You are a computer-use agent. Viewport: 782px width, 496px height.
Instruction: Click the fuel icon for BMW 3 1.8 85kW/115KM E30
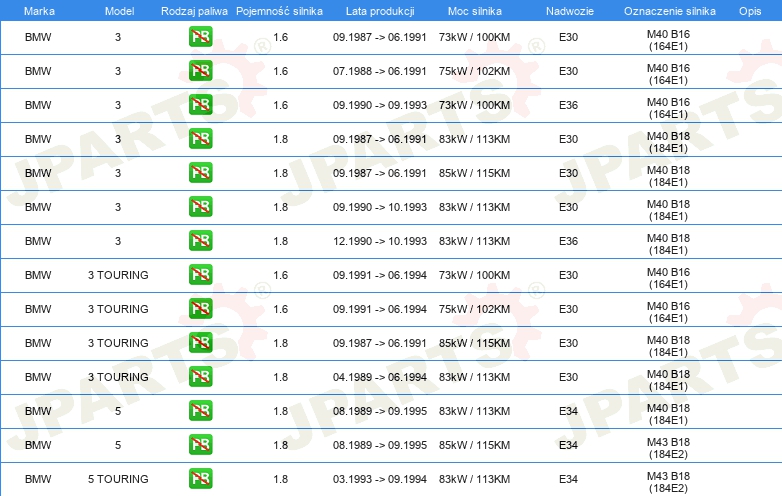(x=200, y=172)
